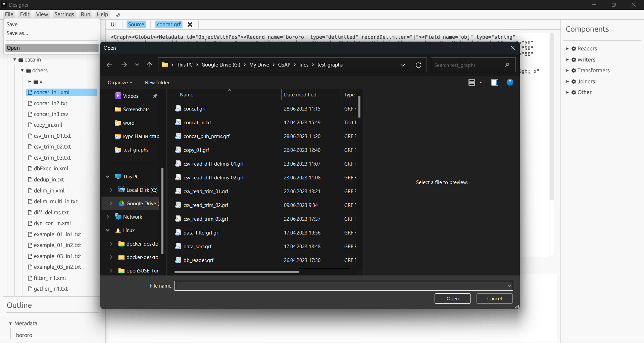Expand address bar previous locations dropdown
This screenshot has width=644, height=343.
click(x=403, y=65)
